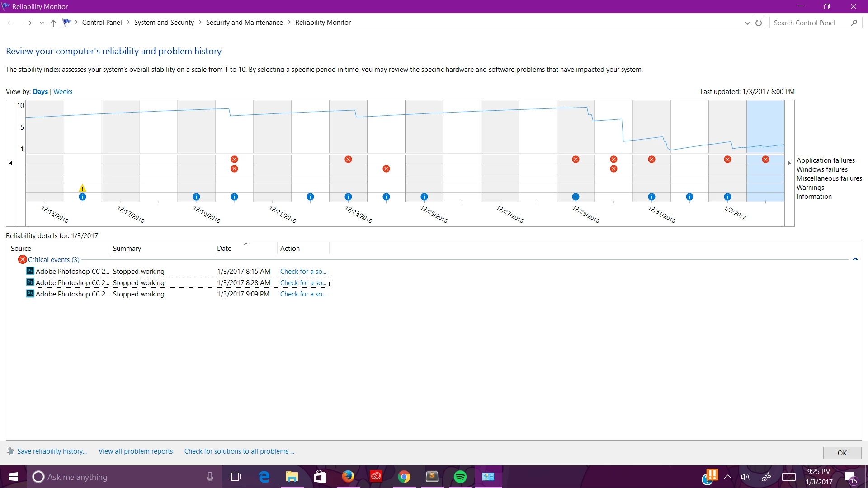Click the refresh icon in address bar

point(759,23)
